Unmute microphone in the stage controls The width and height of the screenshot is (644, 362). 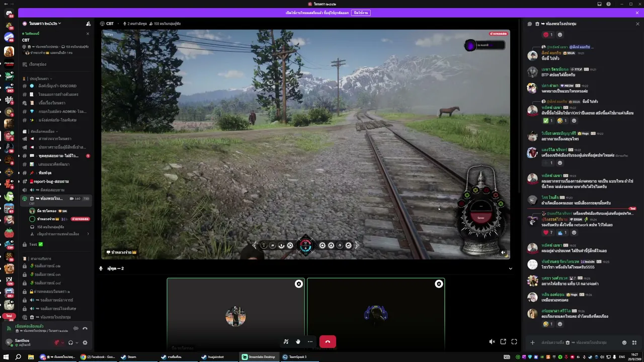tap(286, 342)
